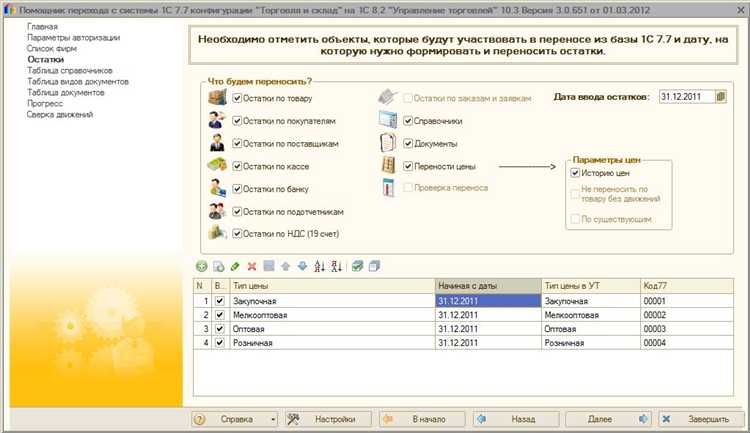Click the Sort Ascending icon
The height and width of the screenshot is (433, 750).
(320, 266)
